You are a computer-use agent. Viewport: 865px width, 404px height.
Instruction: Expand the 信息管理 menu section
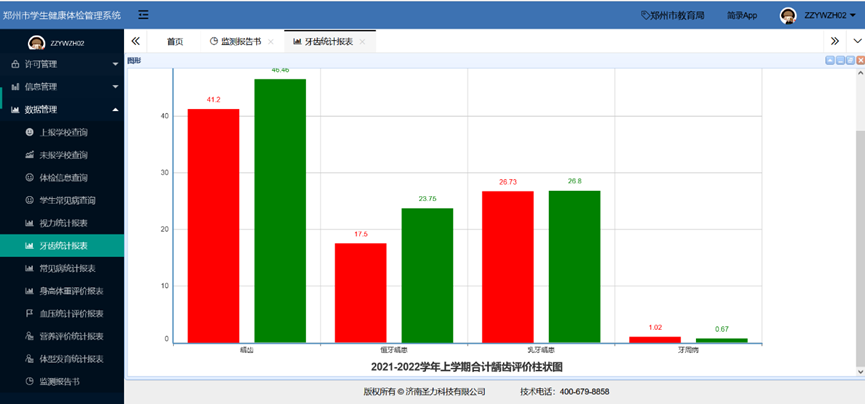[60, 87]
